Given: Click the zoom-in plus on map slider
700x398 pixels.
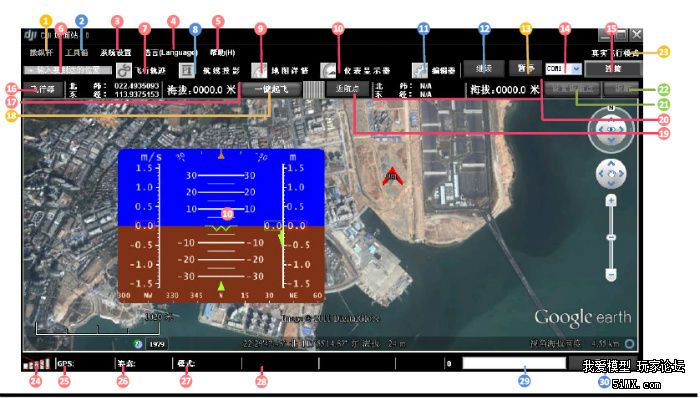Looking at the screenshot, I should pos(611,200).
